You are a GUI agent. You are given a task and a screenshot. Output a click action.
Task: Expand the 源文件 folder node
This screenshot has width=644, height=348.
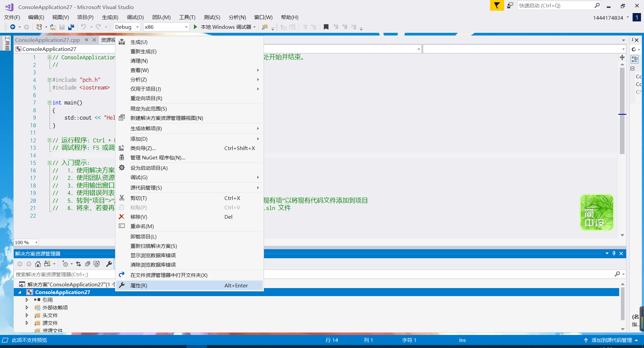[x=27, y=323]
